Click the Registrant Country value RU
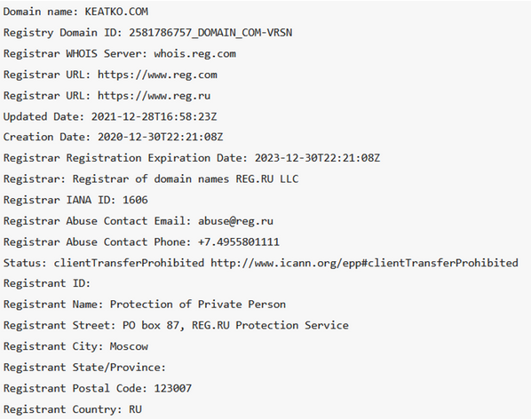The image size is (531, 420). [x=135, y=409]
